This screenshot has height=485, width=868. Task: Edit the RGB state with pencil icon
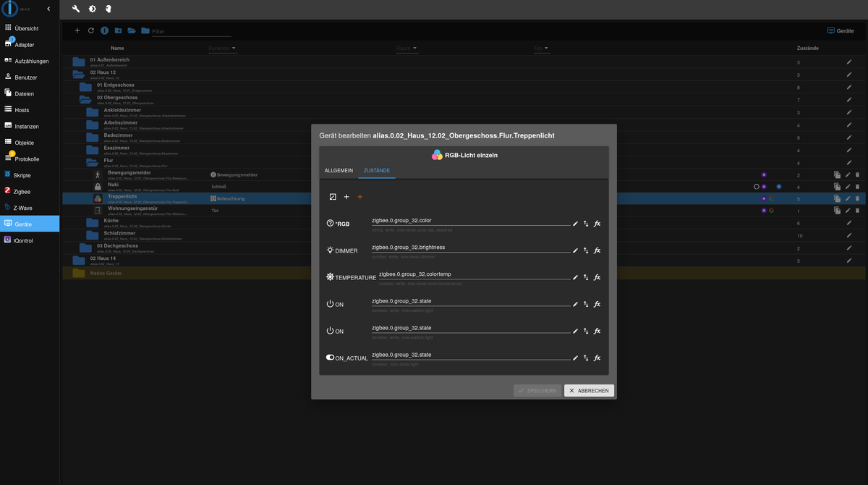tap(576, 224)
